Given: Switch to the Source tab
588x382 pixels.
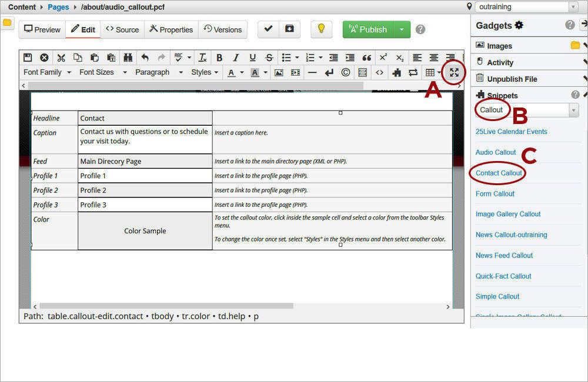Looking at the screenshot, I should tap(122, 29).
